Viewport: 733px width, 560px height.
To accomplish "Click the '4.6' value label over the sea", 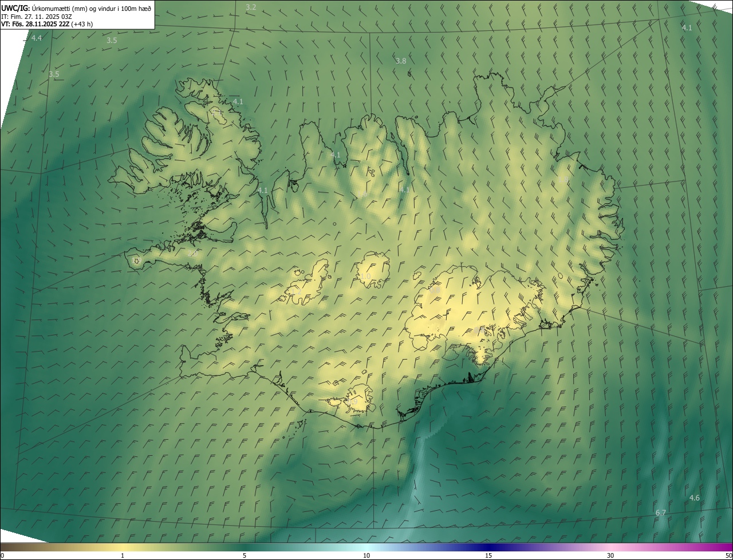I will pos(694,498).
